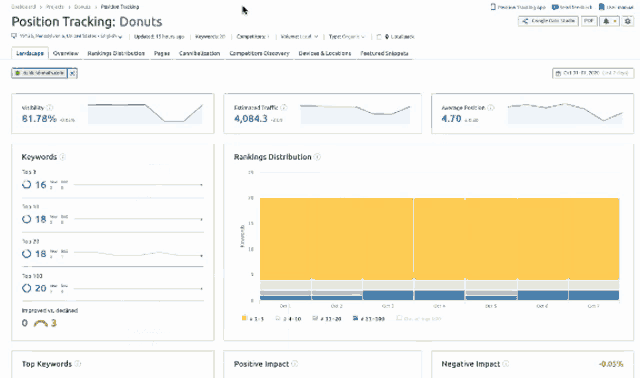Click the Visibility trend sparkline
The width and height of the screenshot is (640, 378).
click(x=145, y=113)
